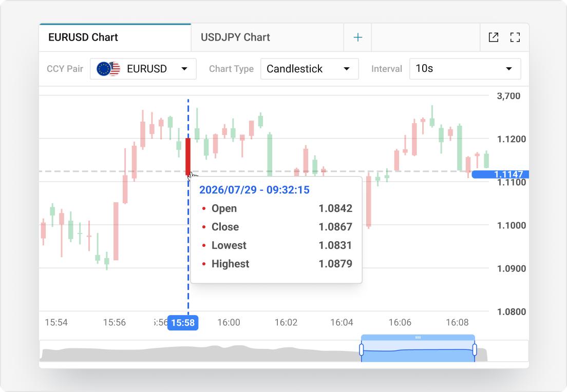Switch to EURUSD Chart tab

pos(115,37)
